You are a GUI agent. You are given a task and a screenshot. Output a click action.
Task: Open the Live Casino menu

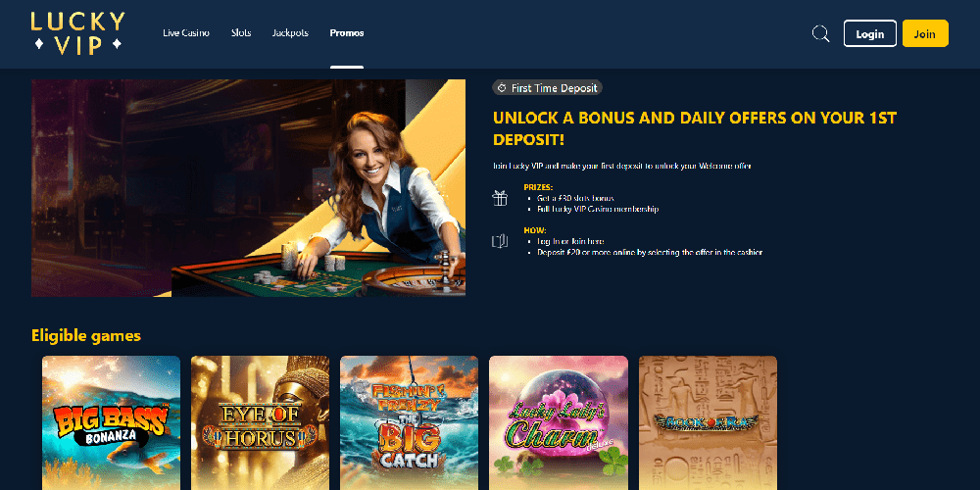click(186, 33)
